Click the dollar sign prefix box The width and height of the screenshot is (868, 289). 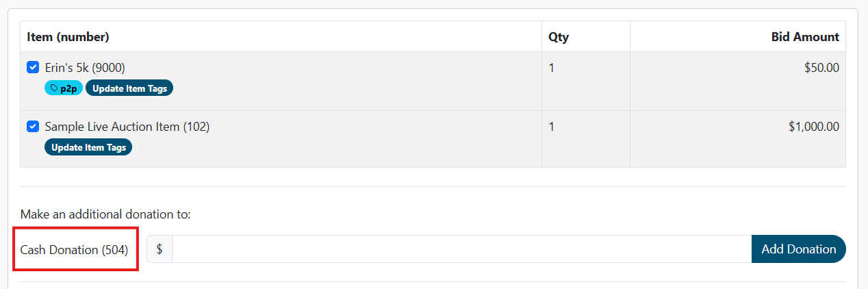[x=159, y=249]
